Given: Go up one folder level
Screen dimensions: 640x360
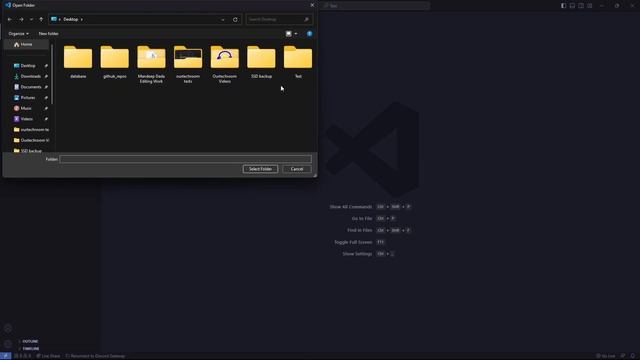Looking at the screenshot, I should click(x=41, y=19).
